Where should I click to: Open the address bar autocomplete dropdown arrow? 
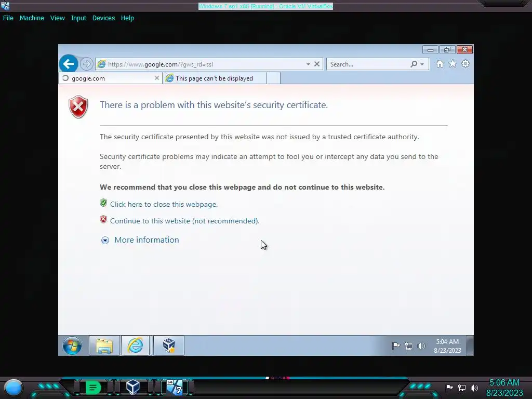308,64
